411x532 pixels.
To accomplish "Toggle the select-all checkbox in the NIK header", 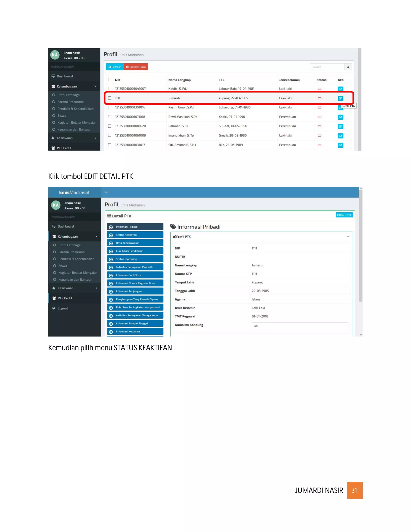I will pyautogui.click(x=110, y=80).
